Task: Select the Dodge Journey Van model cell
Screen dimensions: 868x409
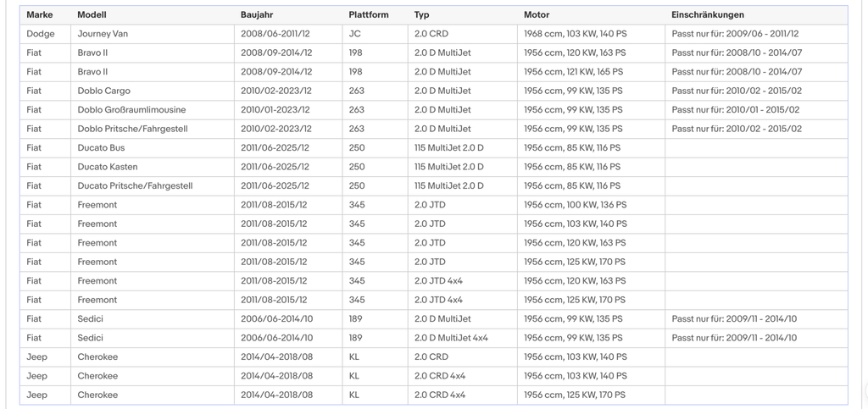Action: (x=153, y=34)
